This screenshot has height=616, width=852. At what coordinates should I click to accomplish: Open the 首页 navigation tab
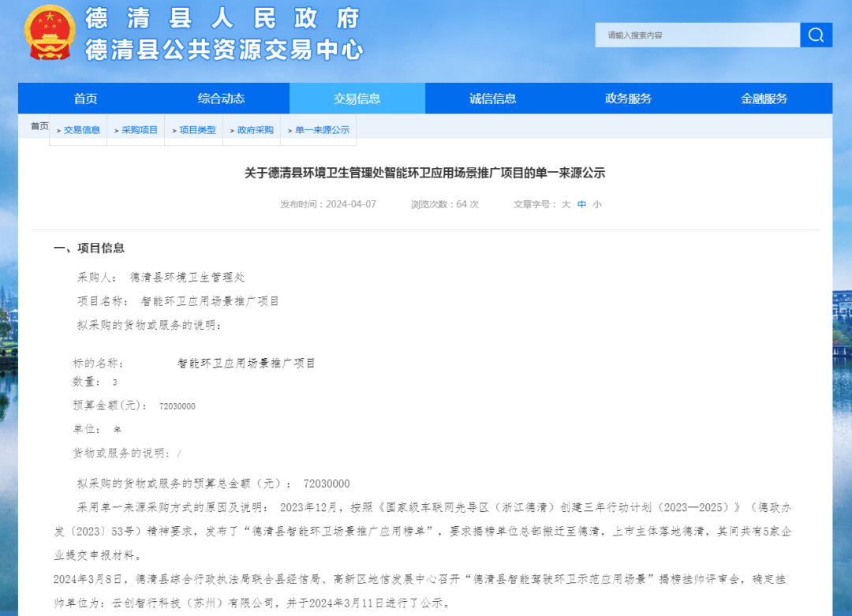coord(85,99)
